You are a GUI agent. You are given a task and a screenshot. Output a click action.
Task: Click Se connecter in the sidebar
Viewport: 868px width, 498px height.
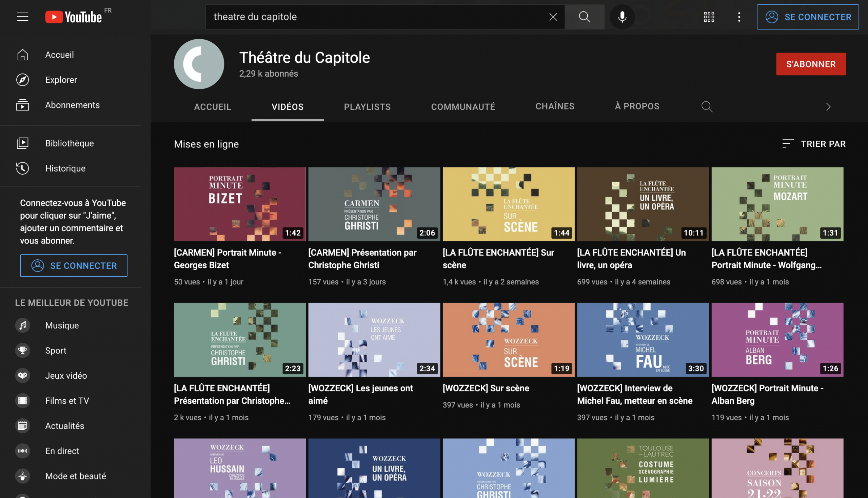point(74,265)
